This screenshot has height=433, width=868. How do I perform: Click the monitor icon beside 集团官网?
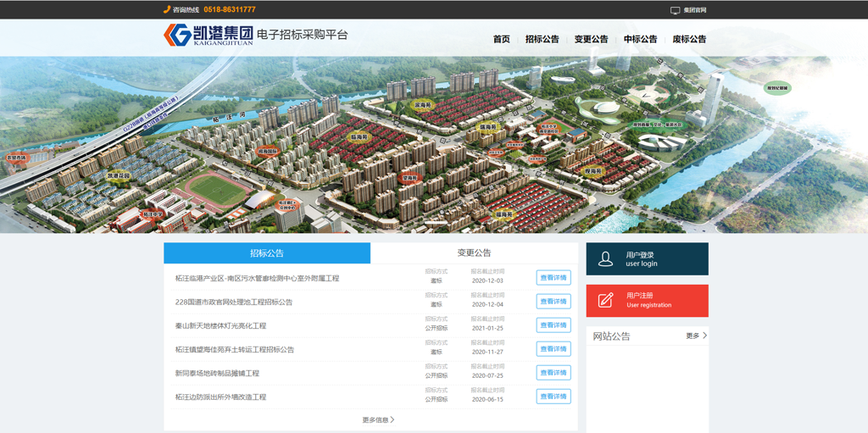point(675,10)
